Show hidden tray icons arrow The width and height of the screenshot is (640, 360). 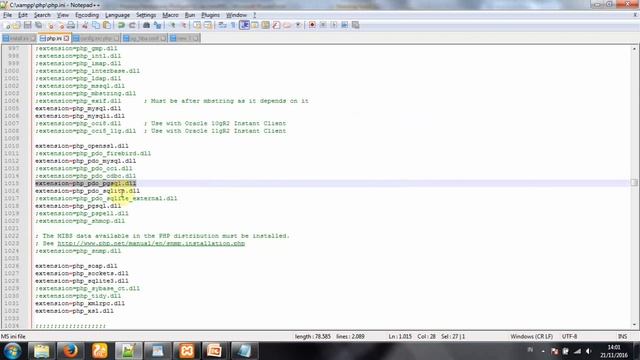click(x=543, y=351)
